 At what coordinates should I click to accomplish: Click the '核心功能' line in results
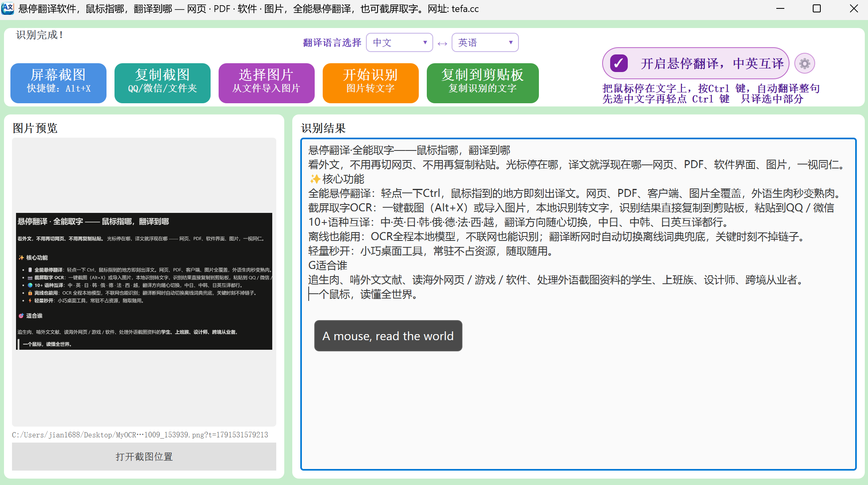336,179
